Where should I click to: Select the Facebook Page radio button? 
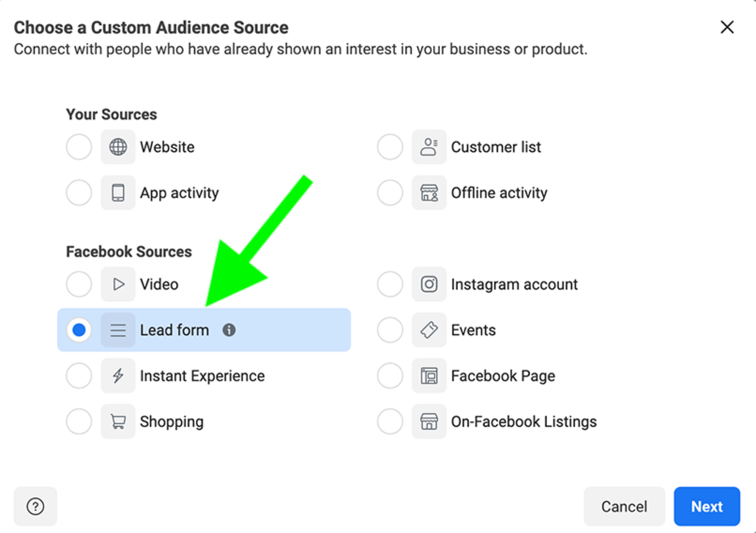pyautogui.click(x=390, y=376)
